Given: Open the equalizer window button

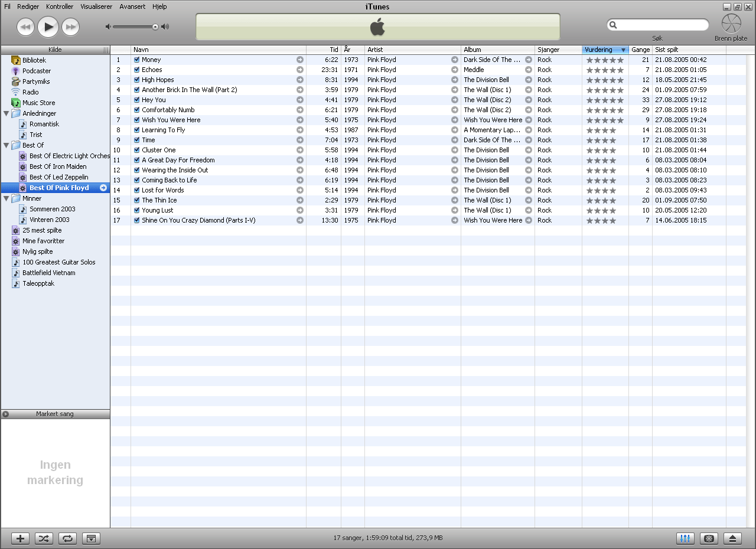Looking at the screenshot, I should (686, 538).
